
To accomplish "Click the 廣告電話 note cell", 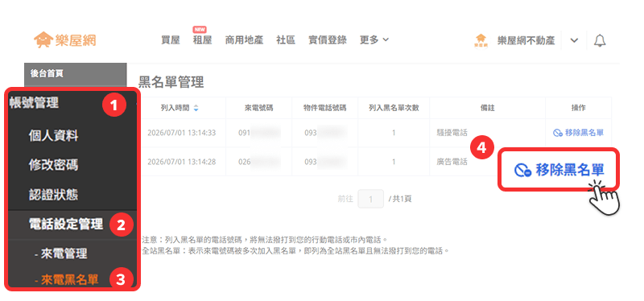I will pos(452,162).
